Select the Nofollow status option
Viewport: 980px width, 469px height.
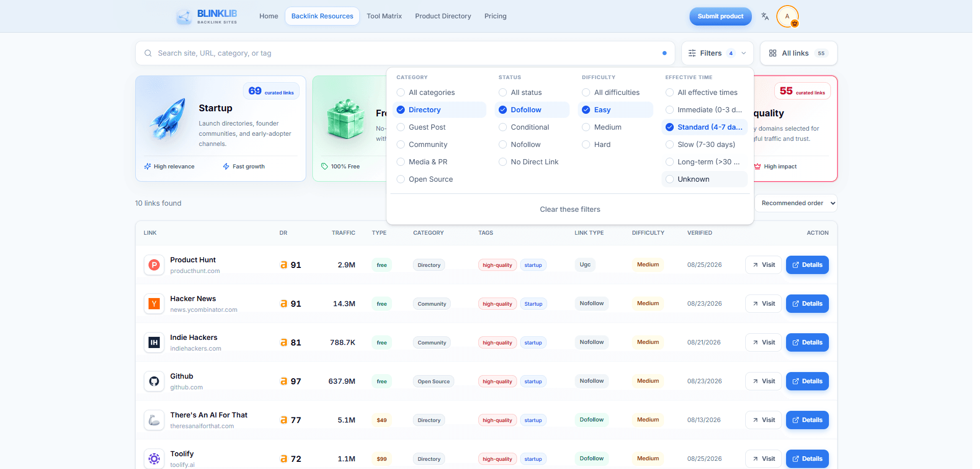(532, 144)
